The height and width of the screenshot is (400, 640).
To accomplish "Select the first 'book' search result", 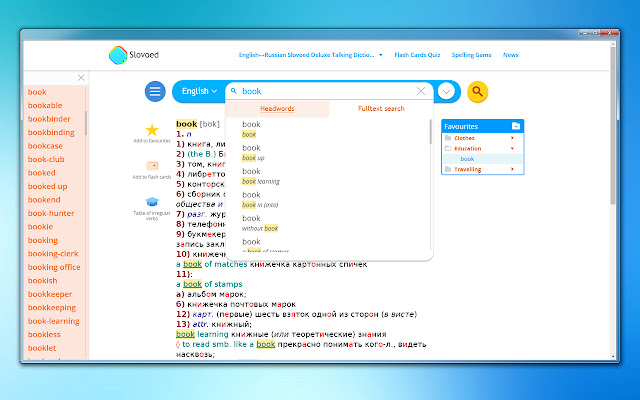I will (x=327, y=129).
